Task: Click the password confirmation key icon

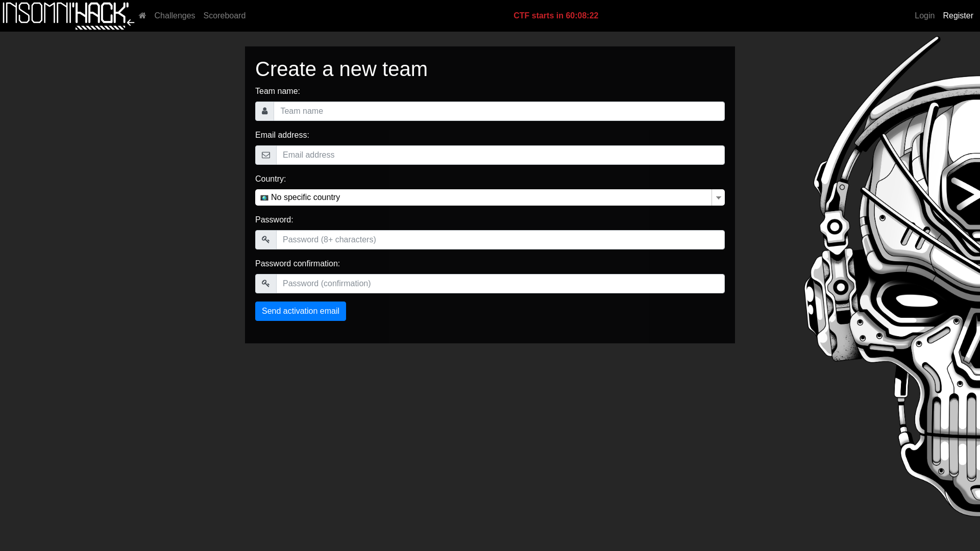Action: click(266, 283)
